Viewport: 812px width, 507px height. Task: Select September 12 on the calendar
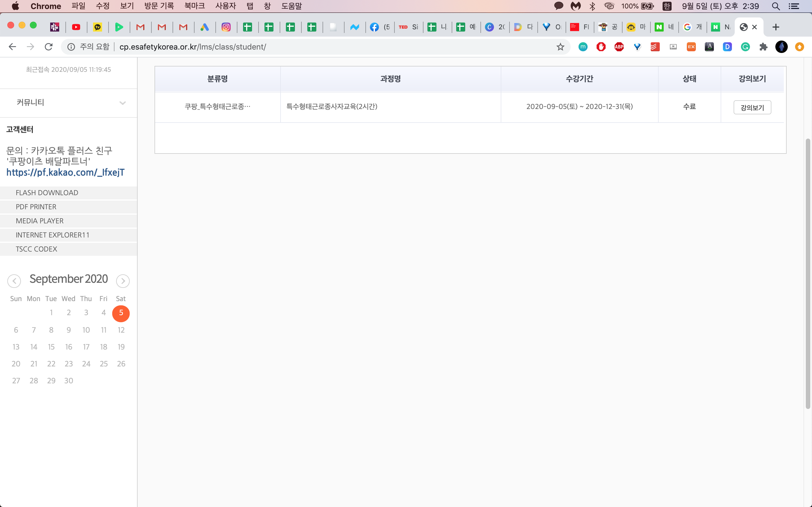(x=121, y=330)
